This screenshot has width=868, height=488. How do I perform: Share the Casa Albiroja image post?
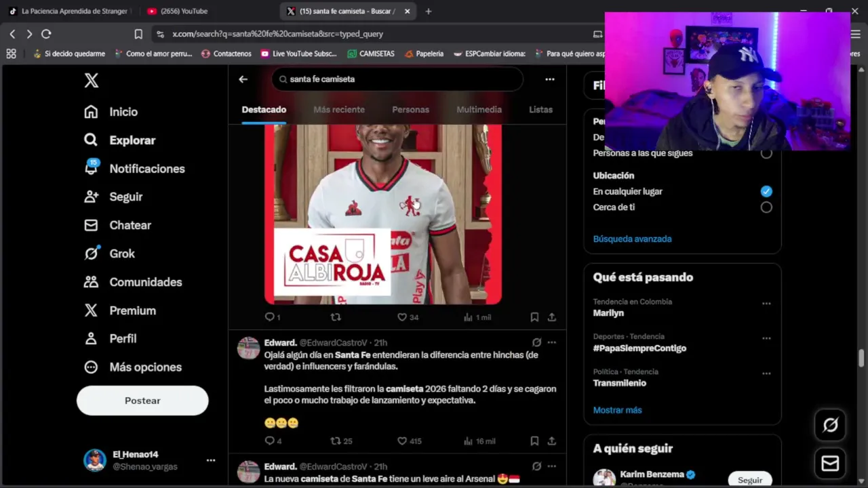point(552,317)
